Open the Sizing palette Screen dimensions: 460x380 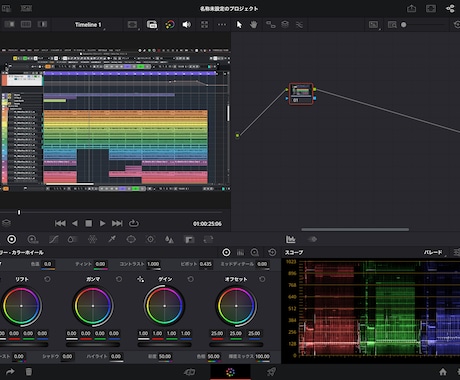pos(208,239)
